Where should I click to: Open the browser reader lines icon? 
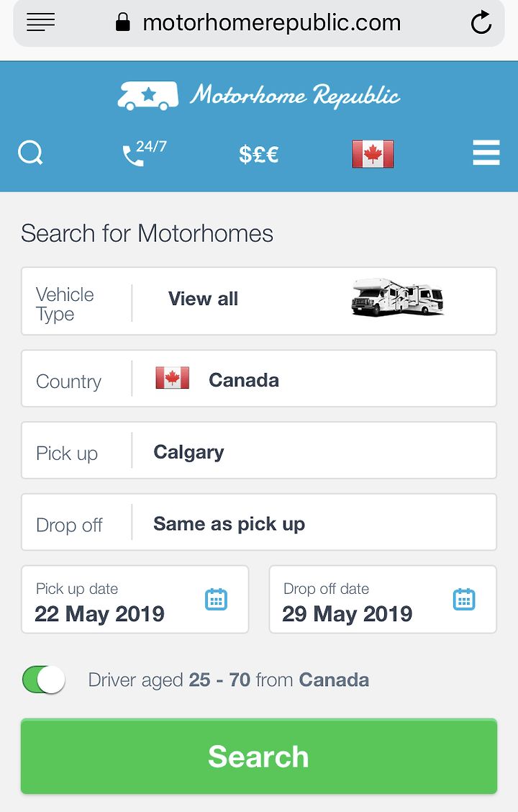coord(40,22)
